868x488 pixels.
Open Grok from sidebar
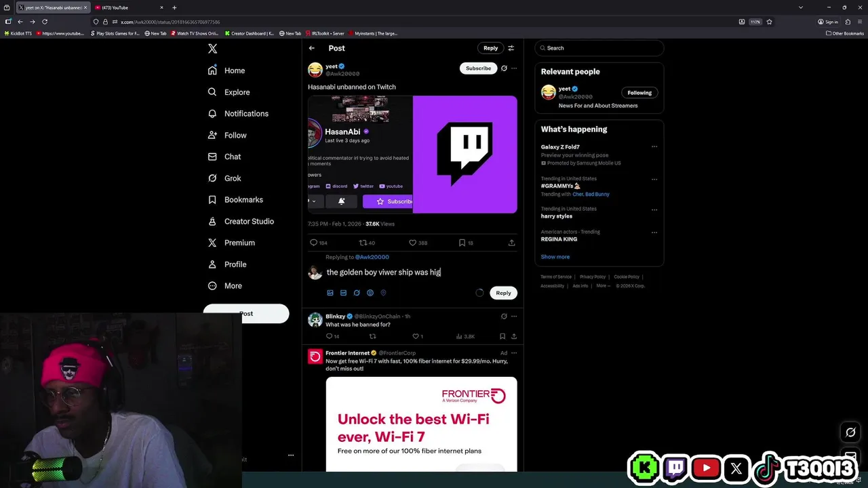(x=224, y=178)
